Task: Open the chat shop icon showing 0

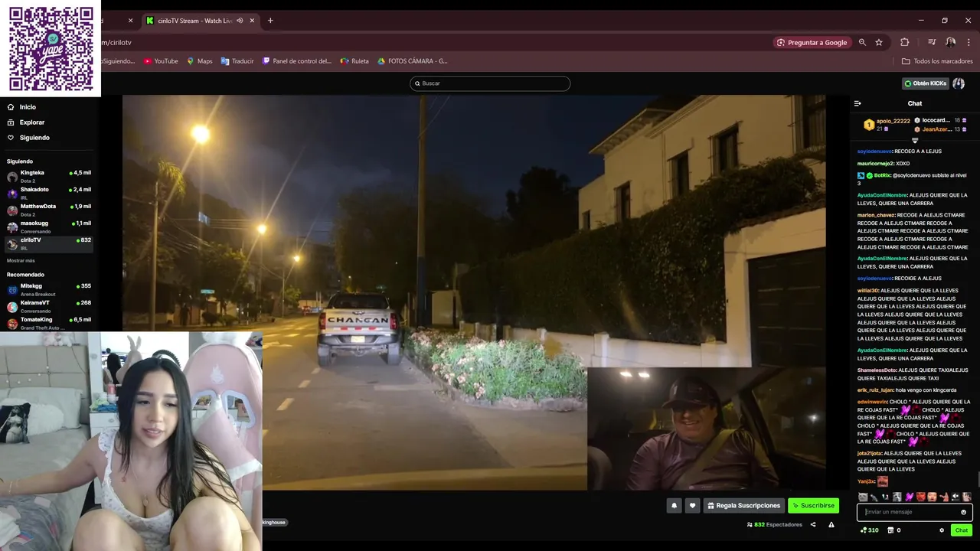Action: (x=893, y=530)
